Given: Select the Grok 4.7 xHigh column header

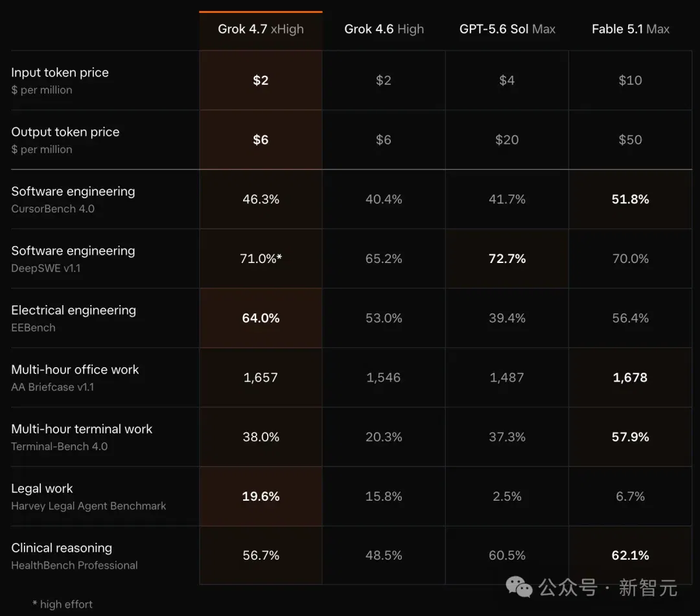Looking at the screenshot, I should coord(261,29).
